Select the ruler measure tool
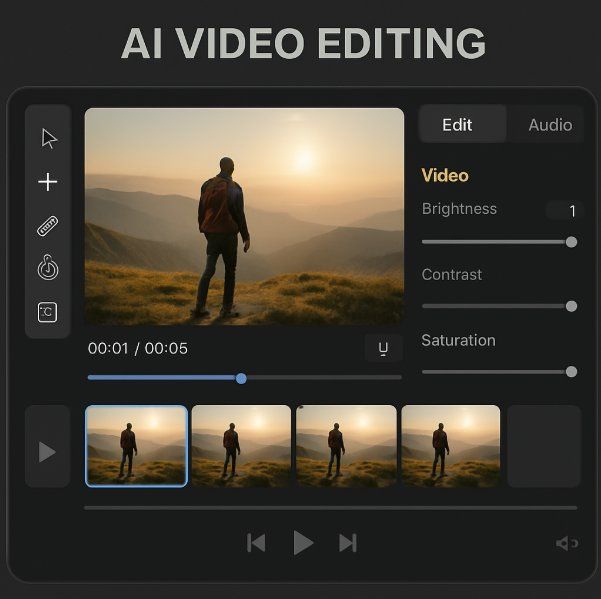 click(x=48, y=226)
